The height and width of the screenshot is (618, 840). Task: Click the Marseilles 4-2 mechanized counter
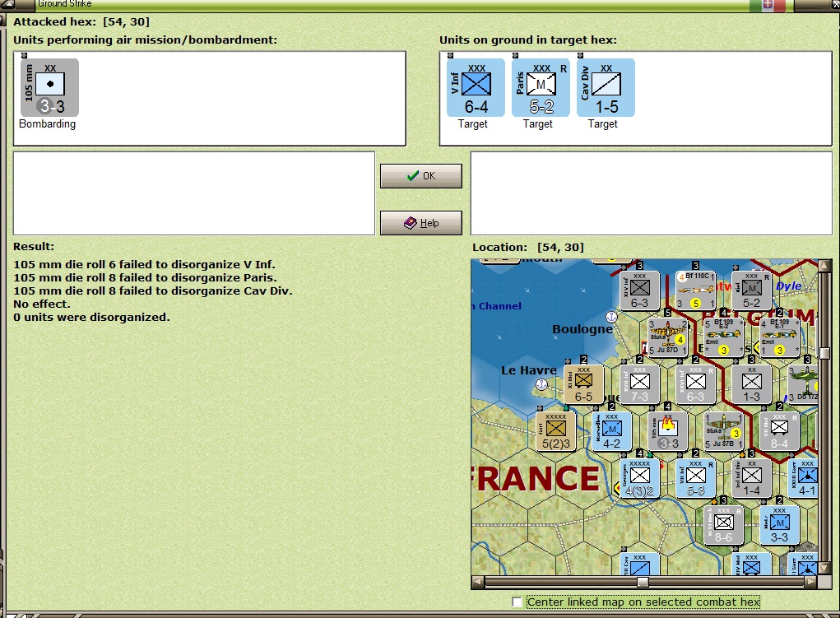click(x=612, y=431)
